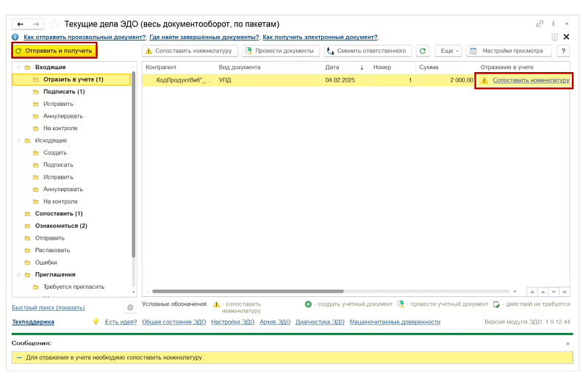Click КодПродуктВеб contractor cell
Screen dimensions: 588x372
(183, 80)
